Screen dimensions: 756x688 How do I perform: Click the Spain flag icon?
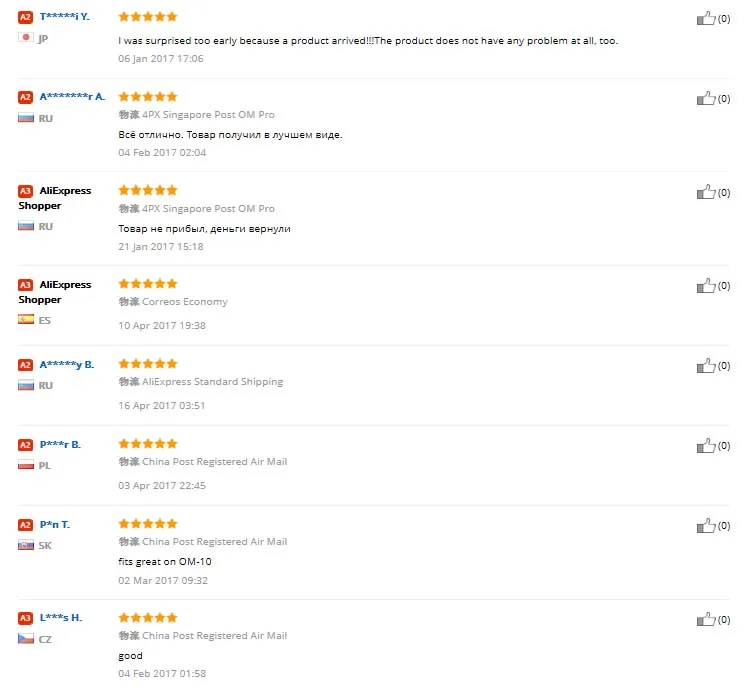pyautogui.click(x=26, y=320)
